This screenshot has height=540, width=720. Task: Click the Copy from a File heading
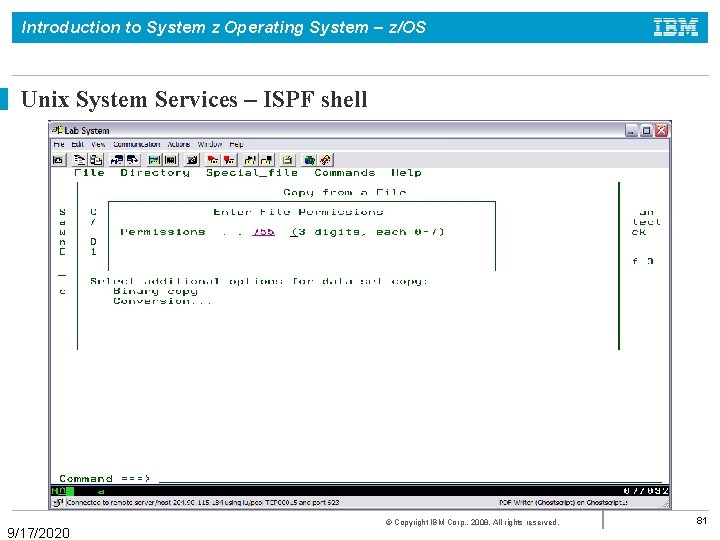345,192
